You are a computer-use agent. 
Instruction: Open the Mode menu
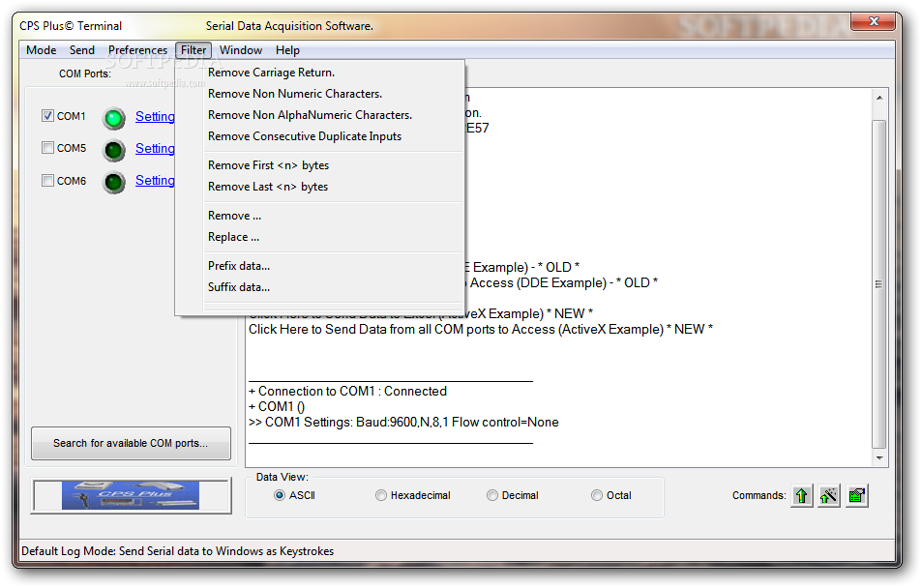point(42,50)
